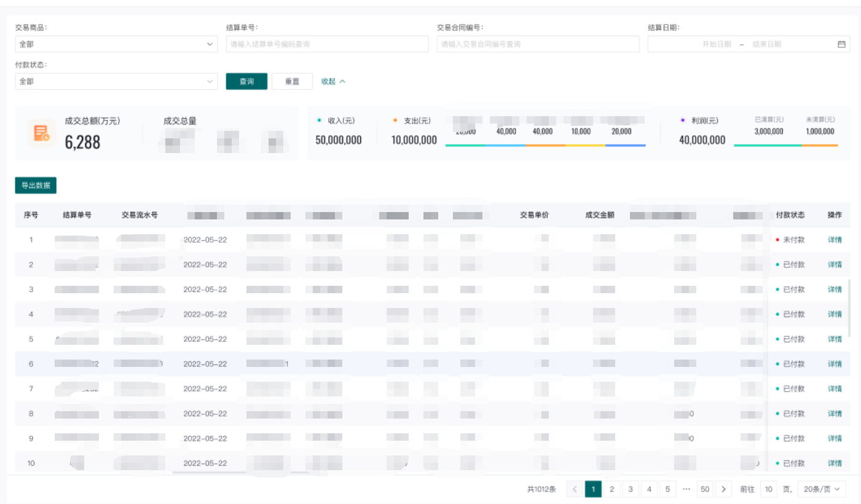The width and height of the screenshot is (861, 504).
Task: Open the 付款状态 dropdown
Action: click(116, 81)
